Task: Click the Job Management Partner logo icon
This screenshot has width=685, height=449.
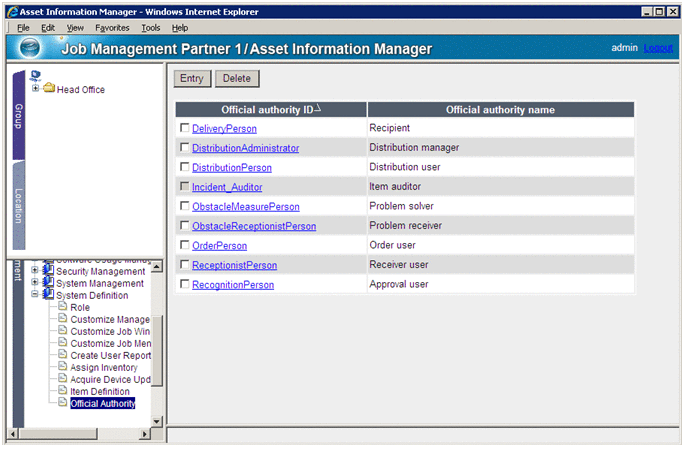Action: 30,49
